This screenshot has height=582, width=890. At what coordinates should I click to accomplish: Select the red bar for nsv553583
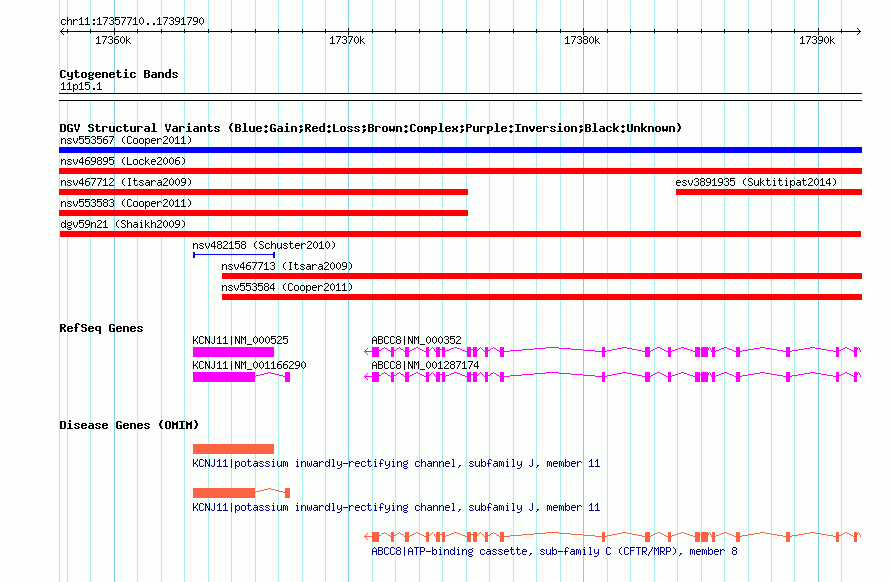(263, 213)
